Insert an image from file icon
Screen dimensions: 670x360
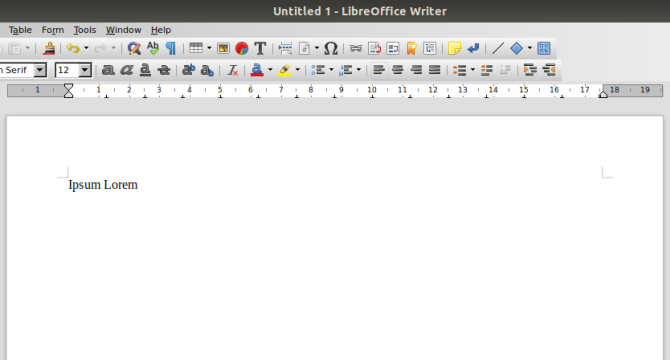223,48
